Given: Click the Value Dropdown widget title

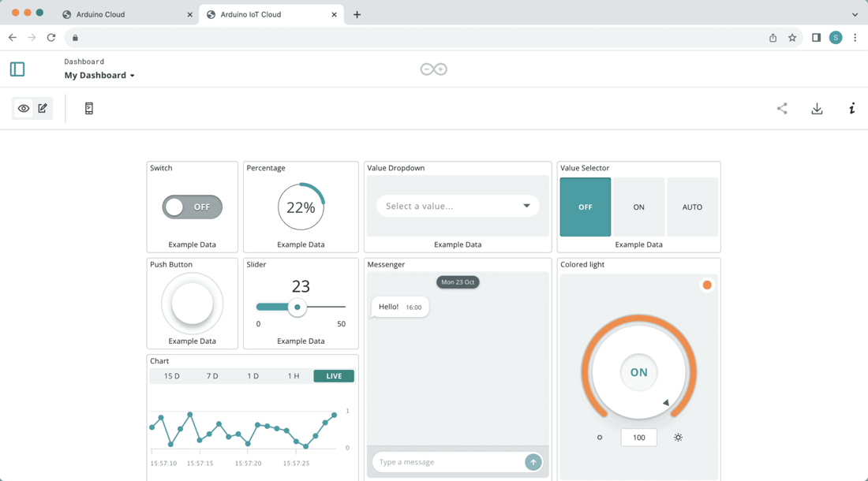Looking at the screenshot, I should coord(396,168).
